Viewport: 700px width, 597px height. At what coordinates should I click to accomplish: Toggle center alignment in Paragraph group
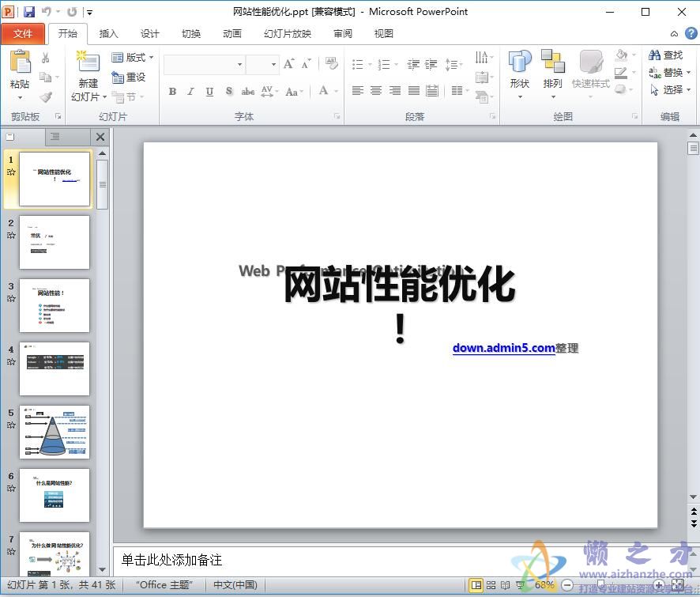coord(377,91)
